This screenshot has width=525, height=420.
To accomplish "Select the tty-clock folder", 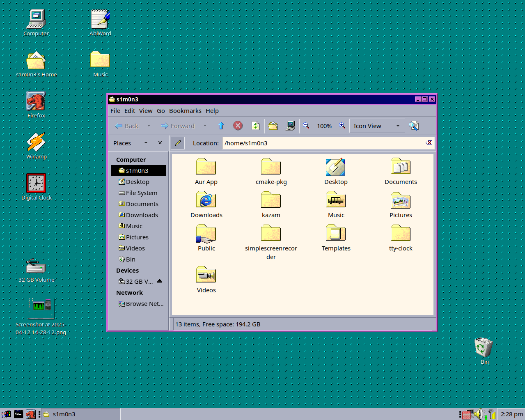I will coord(401,238).
